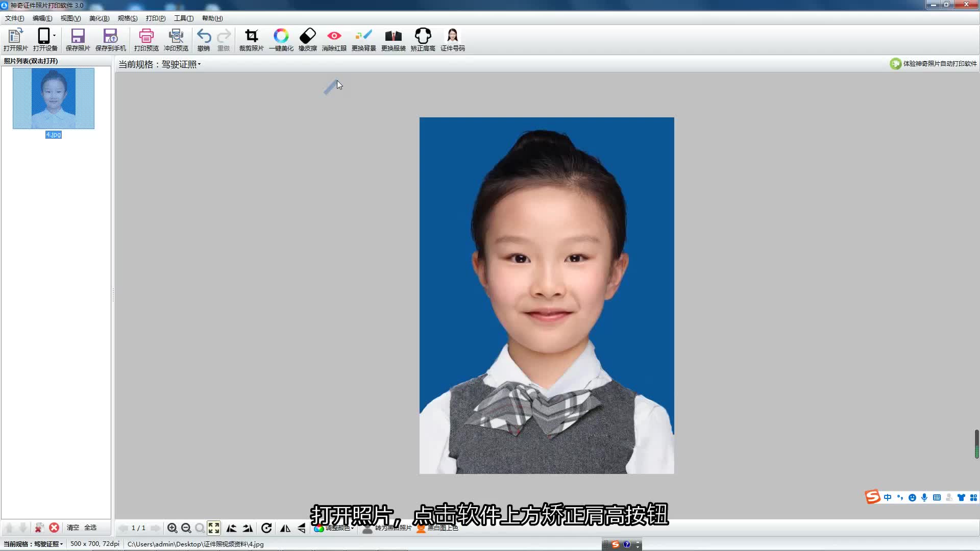
Task: Open the 规格(S) menu
Action: point(128,18)
